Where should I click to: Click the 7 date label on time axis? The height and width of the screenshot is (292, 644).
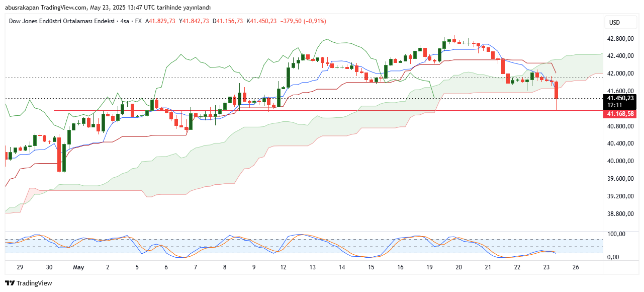click(x=196, y=267)
